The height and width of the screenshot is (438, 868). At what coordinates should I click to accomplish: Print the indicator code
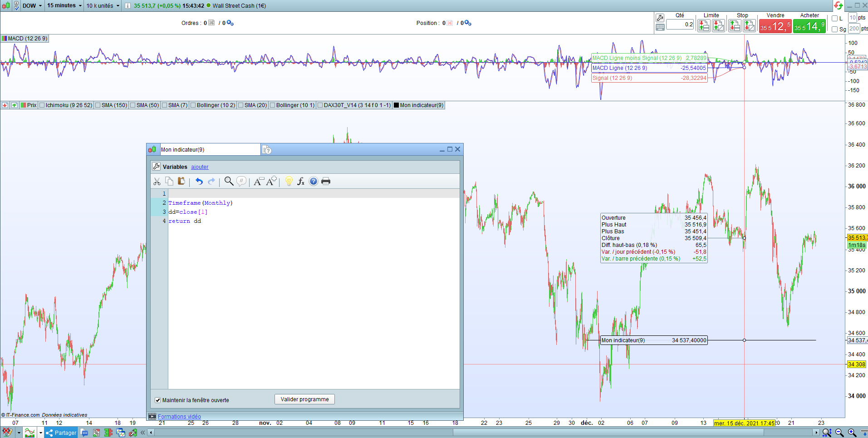coord(326,182)
